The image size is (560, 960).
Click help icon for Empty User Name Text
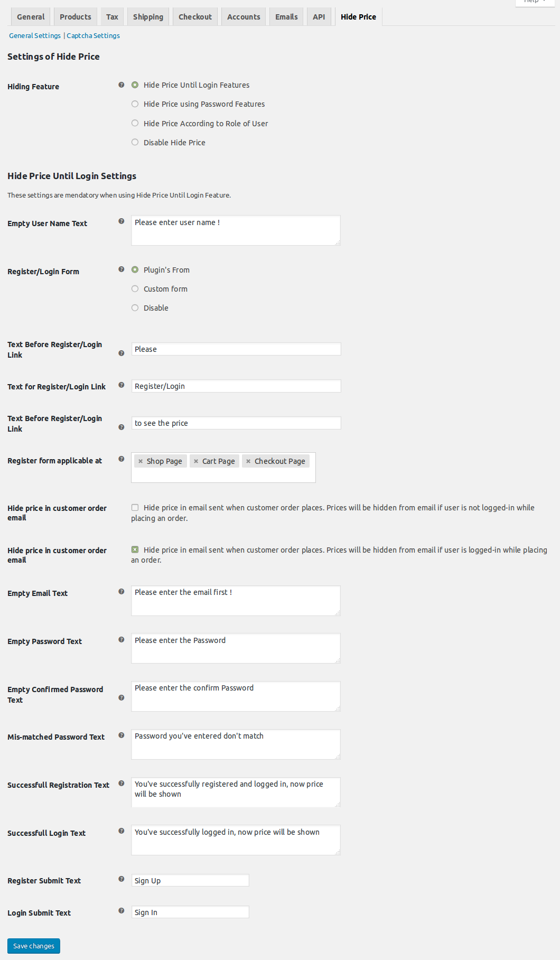(x=122, y=221)
